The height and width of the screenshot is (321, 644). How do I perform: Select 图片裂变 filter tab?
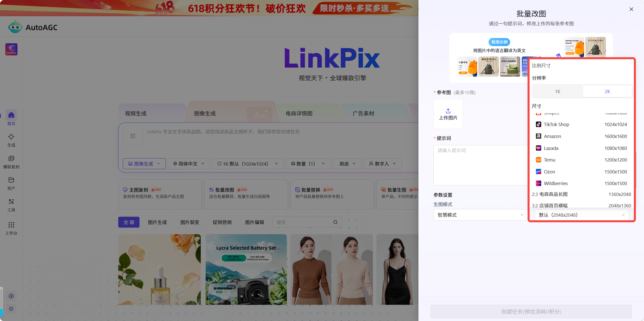[190, 222]
